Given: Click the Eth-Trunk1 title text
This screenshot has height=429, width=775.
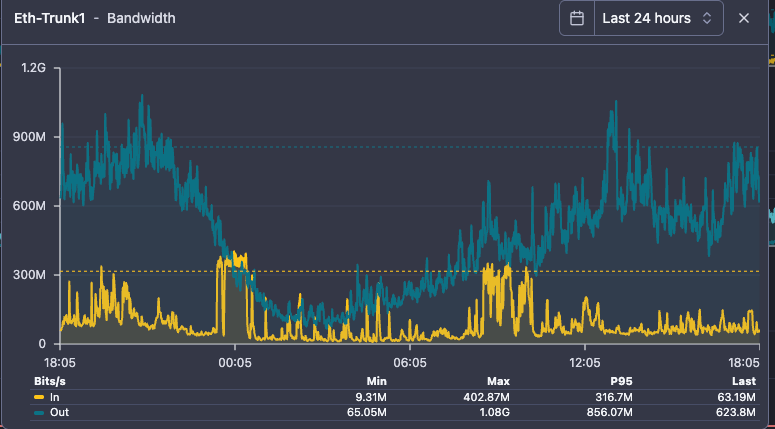Looking at the screenshot, I should click(51, 18).
